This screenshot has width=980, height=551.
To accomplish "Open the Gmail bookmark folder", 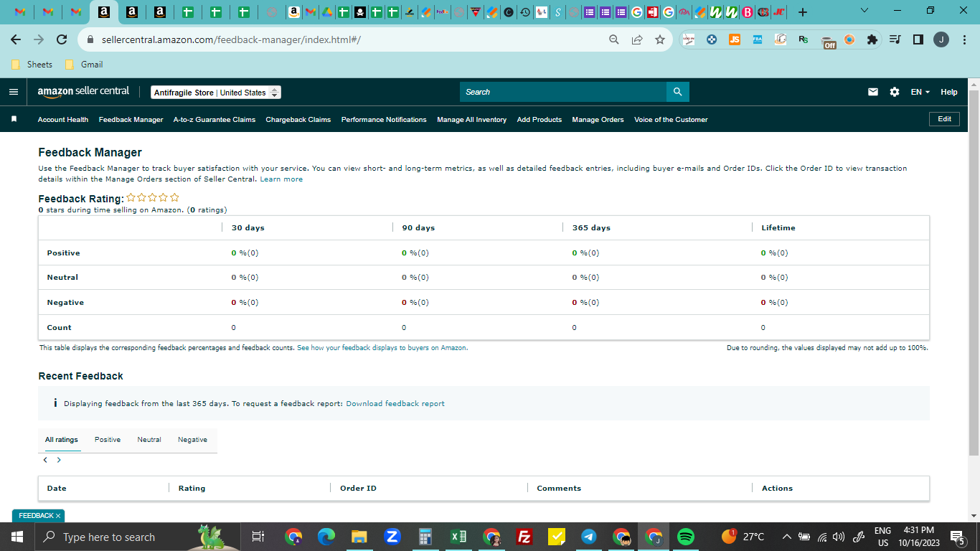I will (84, 65).
